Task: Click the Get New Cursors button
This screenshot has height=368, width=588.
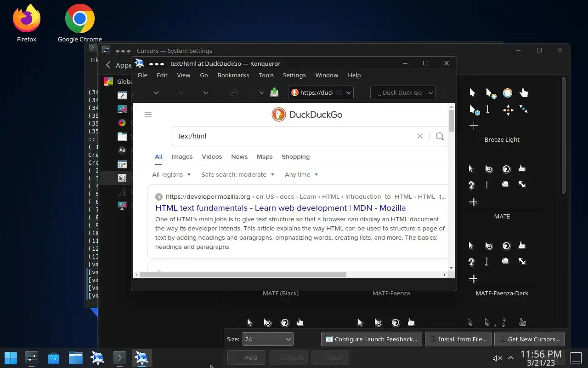Action: point(529,339)
